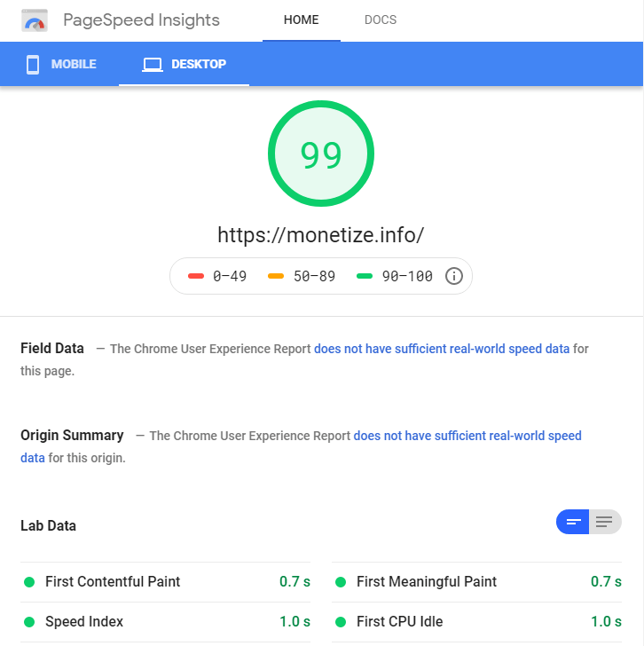Click green dot beside First Contentful Paint
The width and height of the screenshot is (644, 646).
(x=29, y=582)
